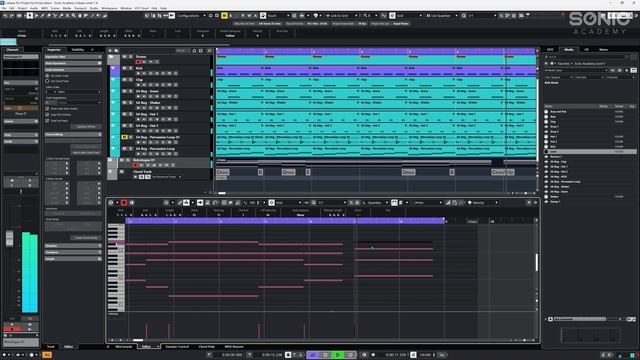
Task: Open the Configurations dropdown in the main toolbar
Action: (191, 16)
